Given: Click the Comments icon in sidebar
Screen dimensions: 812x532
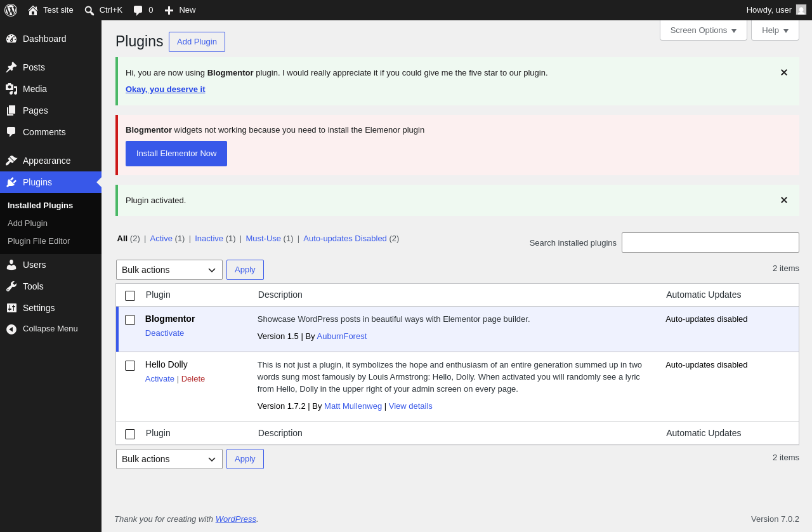Looking at the screenshot, I should pyautogui.click(x=11, y=132).
